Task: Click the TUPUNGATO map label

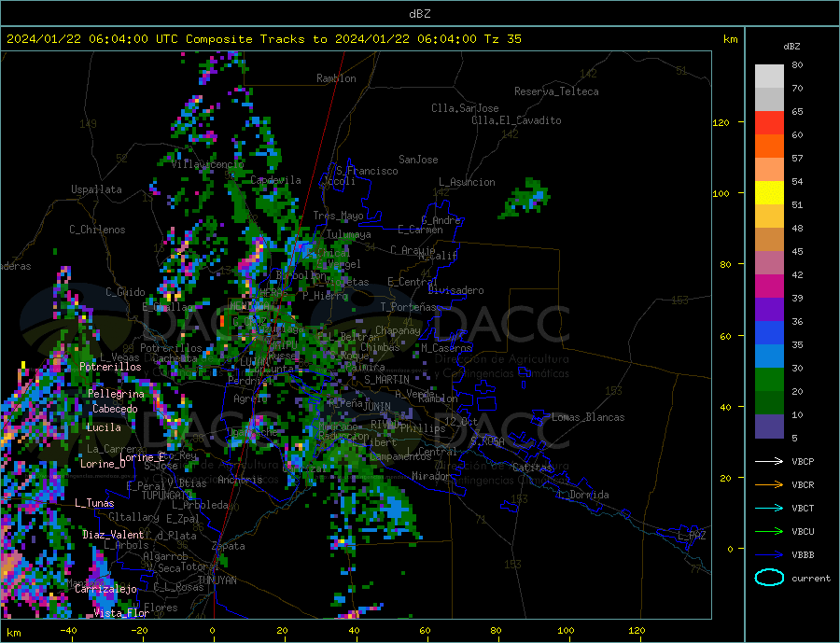Action: click(x=167, y=496)
